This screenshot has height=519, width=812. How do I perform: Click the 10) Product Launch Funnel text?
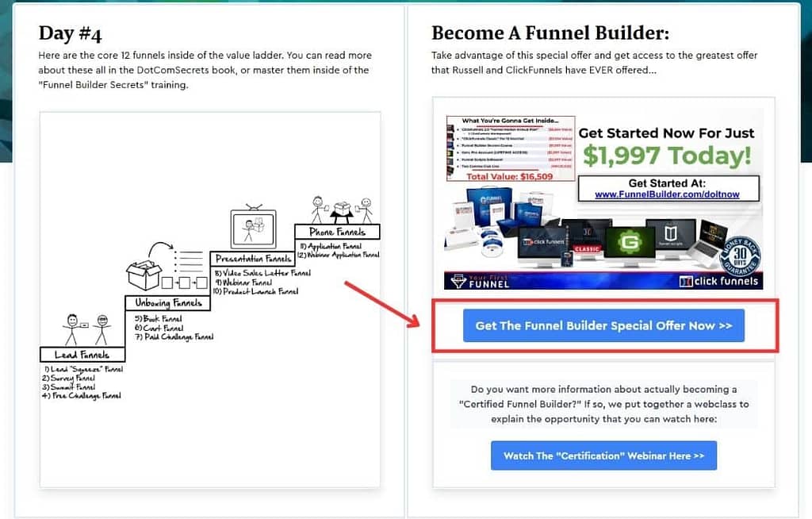point(256,291)
